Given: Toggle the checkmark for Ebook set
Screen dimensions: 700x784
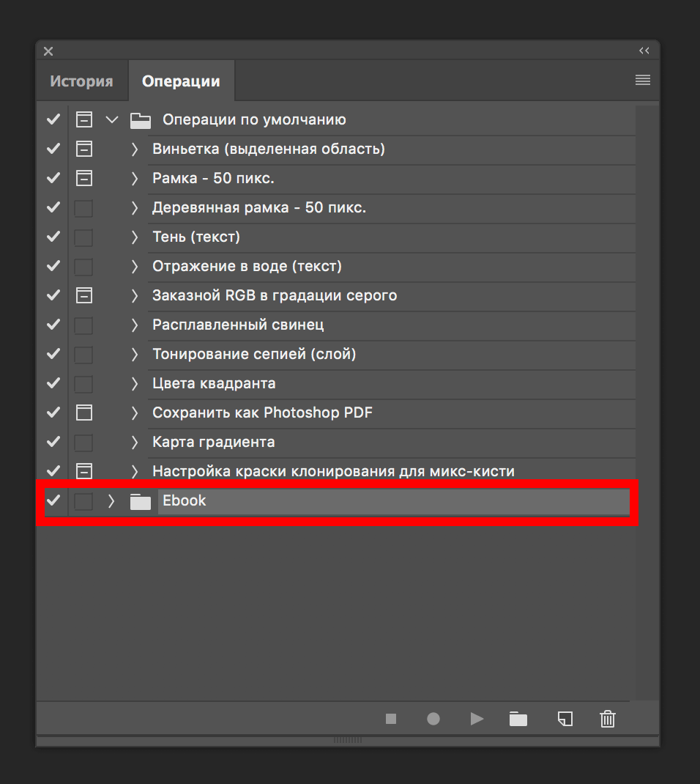Looking at the screenshot, I should pyautogui.click(x=53, y=501).
